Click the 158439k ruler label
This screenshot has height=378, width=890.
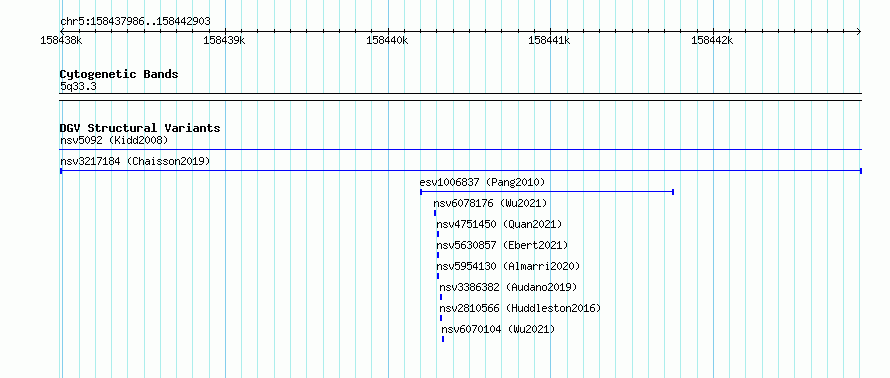(224, 41)
